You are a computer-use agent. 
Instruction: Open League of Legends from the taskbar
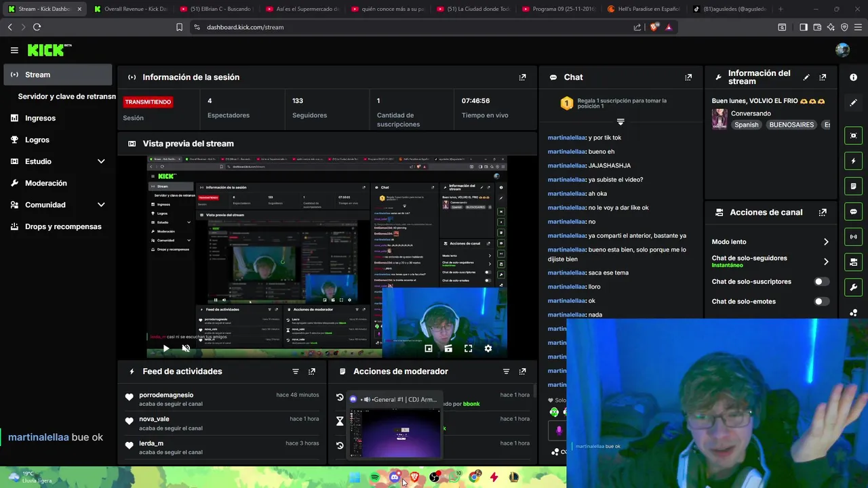[x=514, y=478]
